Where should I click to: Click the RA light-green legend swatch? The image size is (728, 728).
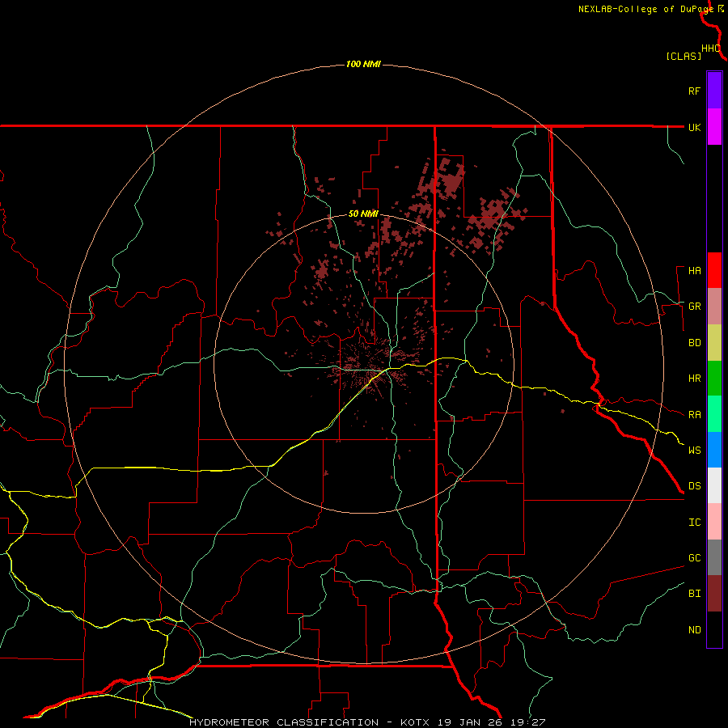coord(714,414)
